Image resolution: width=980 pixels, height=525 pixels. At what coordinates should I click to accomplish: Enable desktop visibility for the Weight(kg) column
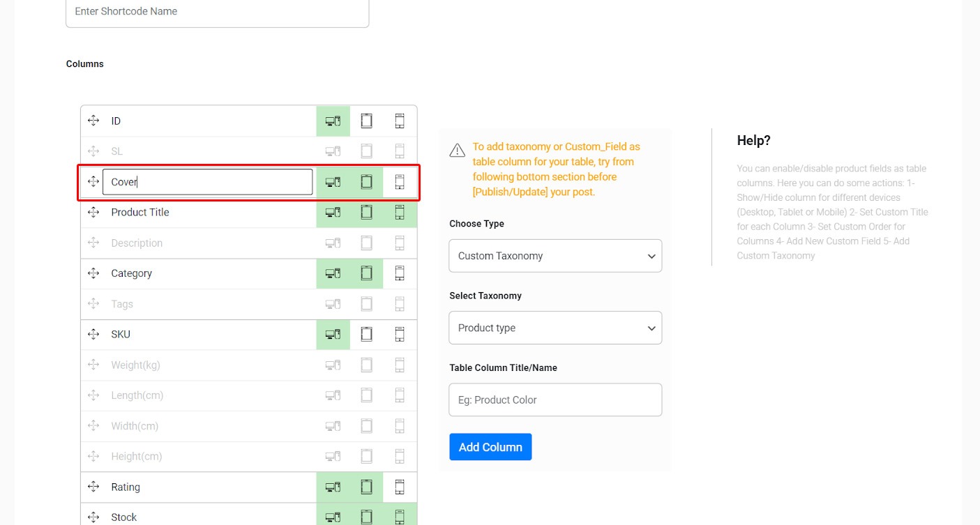tap(333, 365)
